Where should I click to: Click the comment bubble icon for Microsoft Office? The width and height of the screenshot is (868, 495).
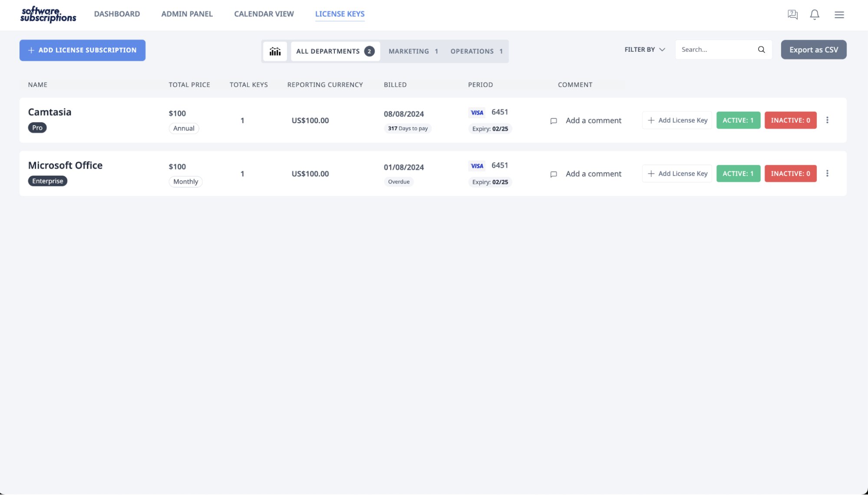553,173
